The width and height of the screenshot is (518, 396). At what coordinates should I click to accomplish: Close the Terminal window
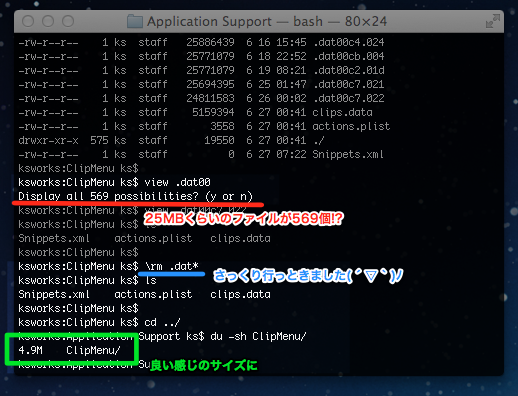point(28,21)
